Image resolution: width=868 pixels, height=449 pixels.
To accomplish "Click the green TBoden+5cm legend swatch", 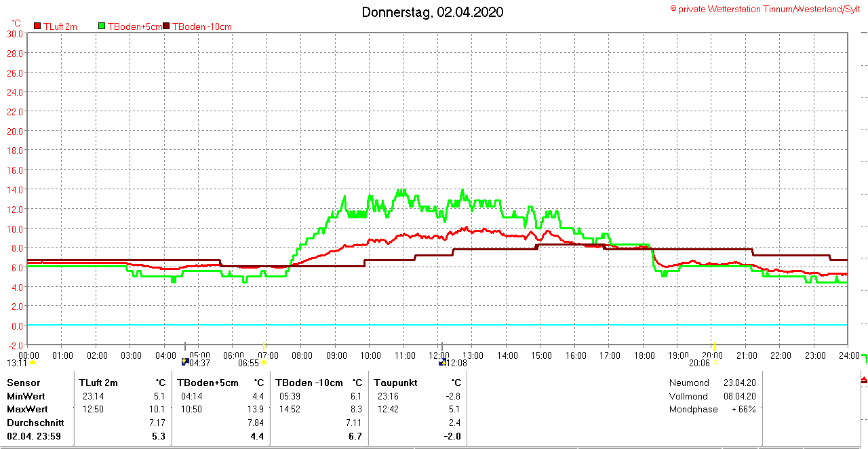I will 102,26.
